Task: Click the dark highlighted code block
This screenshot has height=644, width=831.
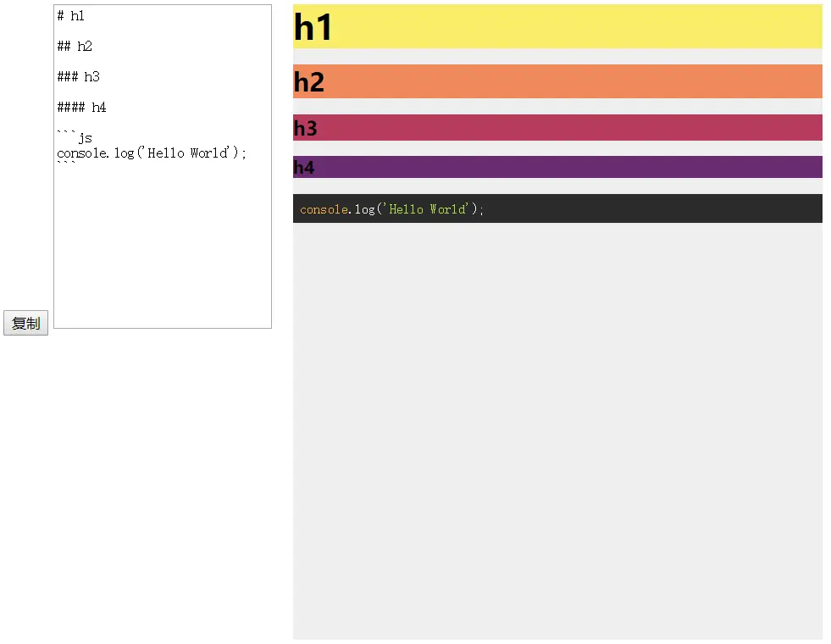Action: point(557,208)
